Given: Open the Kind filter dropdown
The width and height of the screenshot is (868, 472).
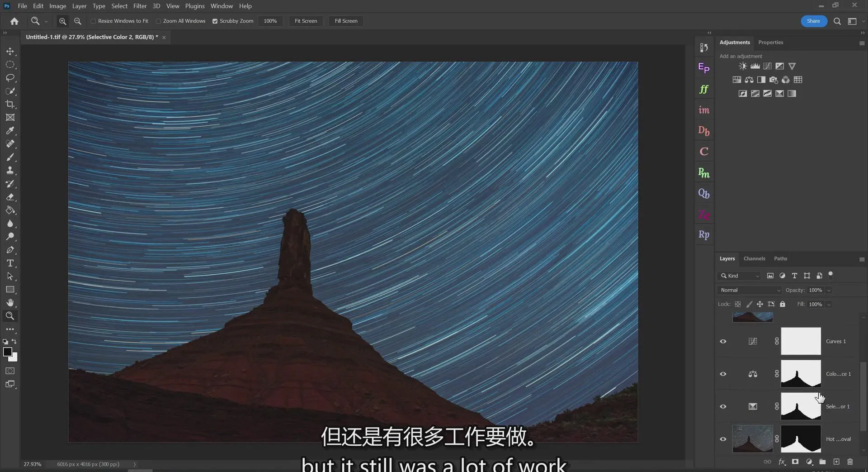Looking at the screenshot, I should point(740,276).
